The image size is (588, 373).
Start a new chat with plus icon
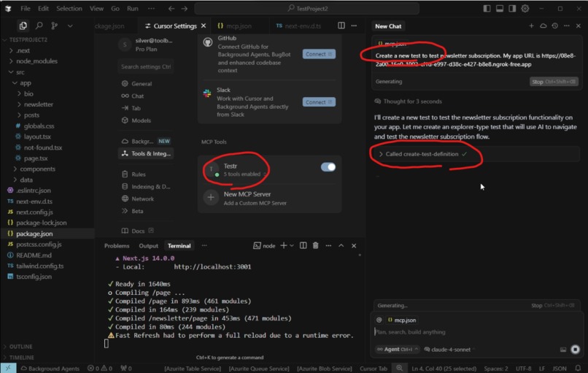(531, 26)
